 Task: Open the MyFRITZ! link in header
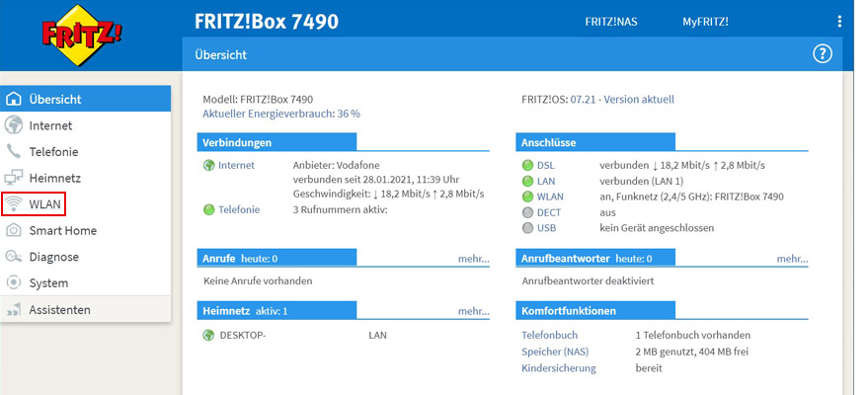click(704, 22)
